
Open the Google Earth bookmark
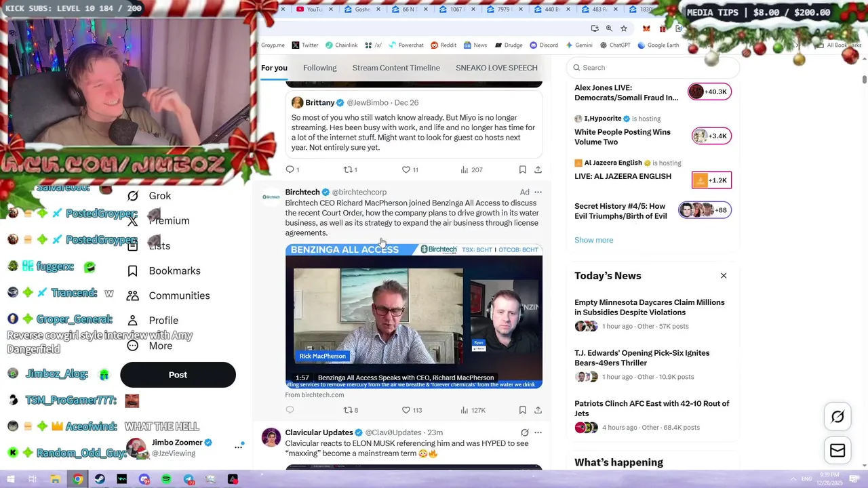coord(658,45)
